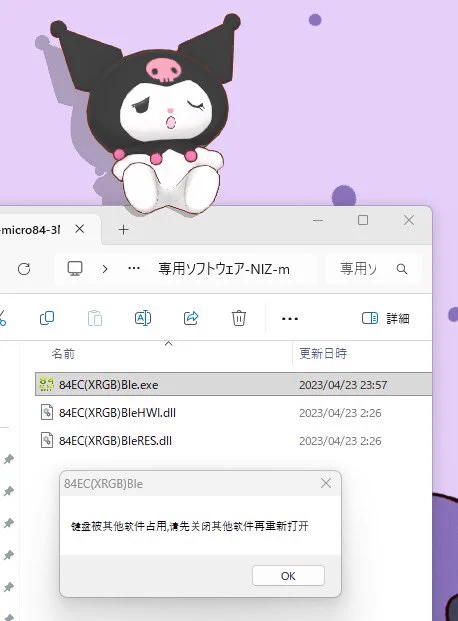
Task: Add a new Explorer tab
Action: pos(123,229)
